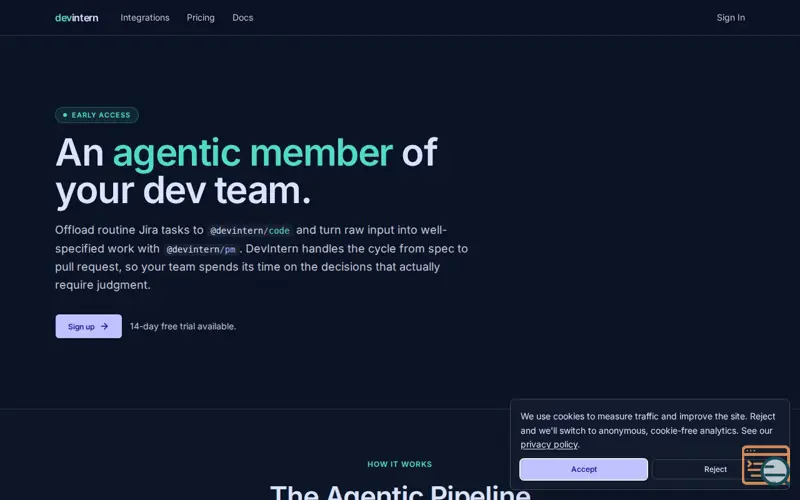Screen dimensions: 800x500
Task: Open the privacy policy link
Action: (549, 444)
